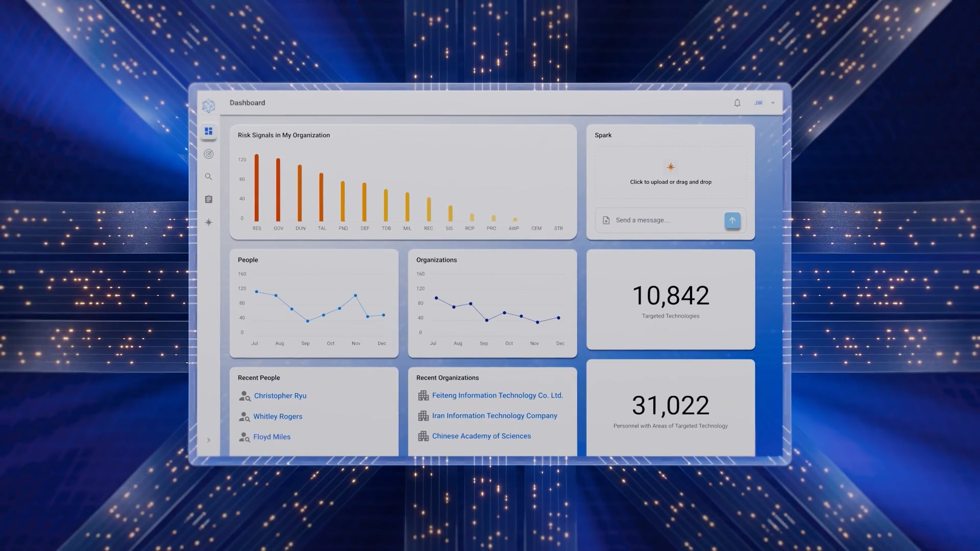Open the clipboard reports icon in sidebar
This screenshot has width=980, height=551.
pyautogui.click(x=208, y=199)
